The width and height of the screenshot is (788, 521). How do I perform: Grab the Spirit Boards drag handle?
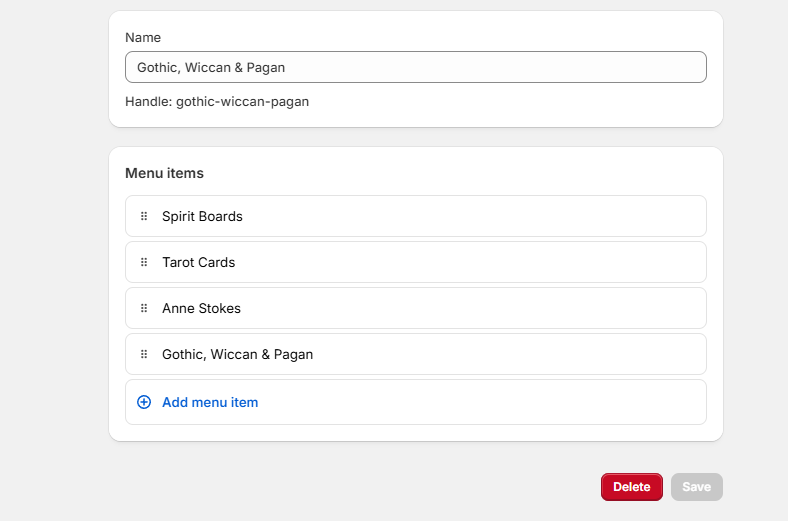click(x=144, y=216)
